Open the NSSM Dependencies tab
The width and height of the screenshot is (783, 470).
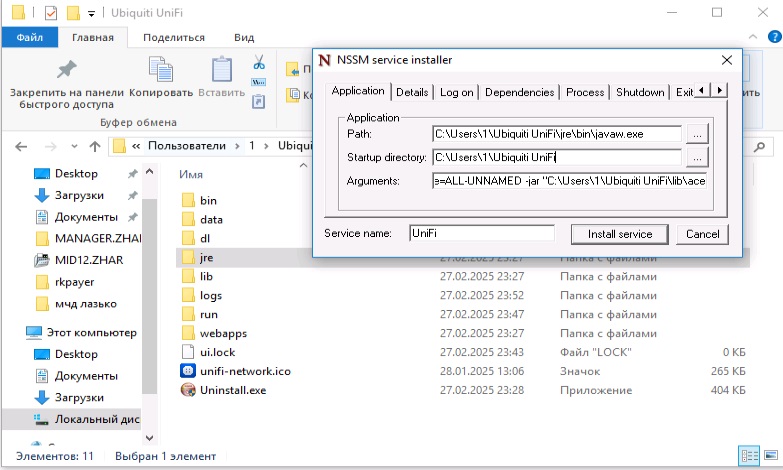click(x=519, y=92)
